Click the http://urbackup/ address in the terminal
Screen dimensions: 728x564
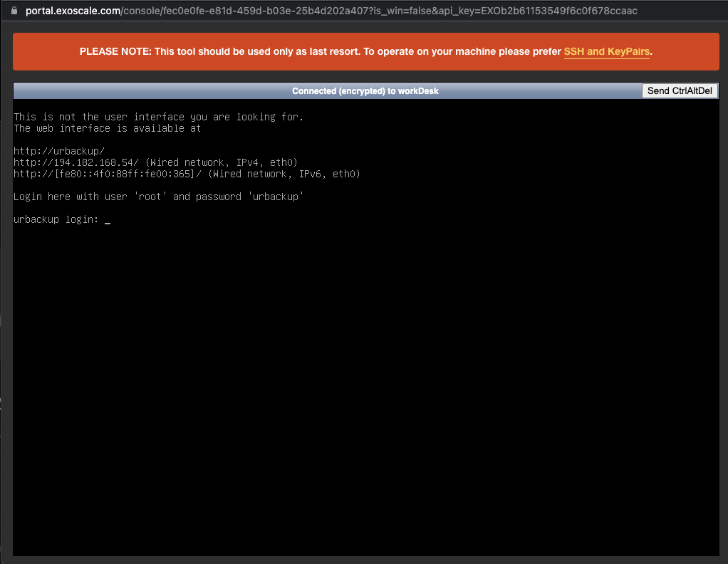[x=58, y=151]
